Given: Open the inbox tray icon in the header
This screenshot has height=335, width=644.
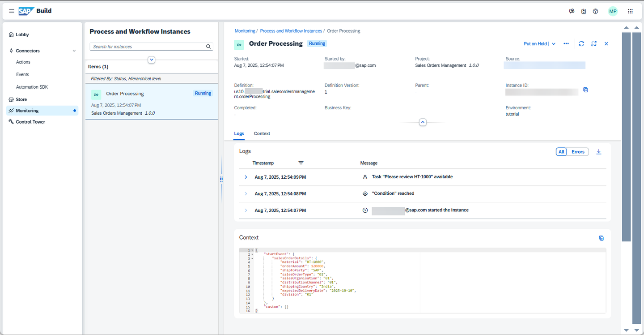Looking at the screenshot, I should click(584, 11).
